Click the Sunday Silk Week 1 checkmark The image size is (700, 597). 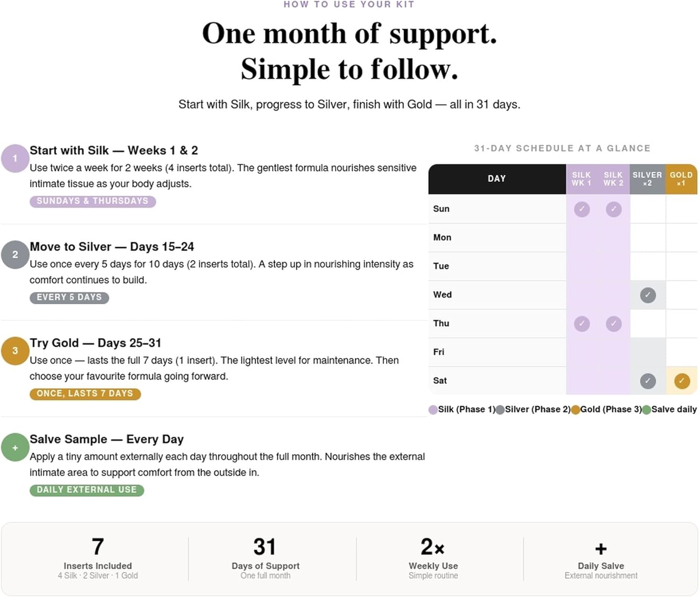(581, 209)
